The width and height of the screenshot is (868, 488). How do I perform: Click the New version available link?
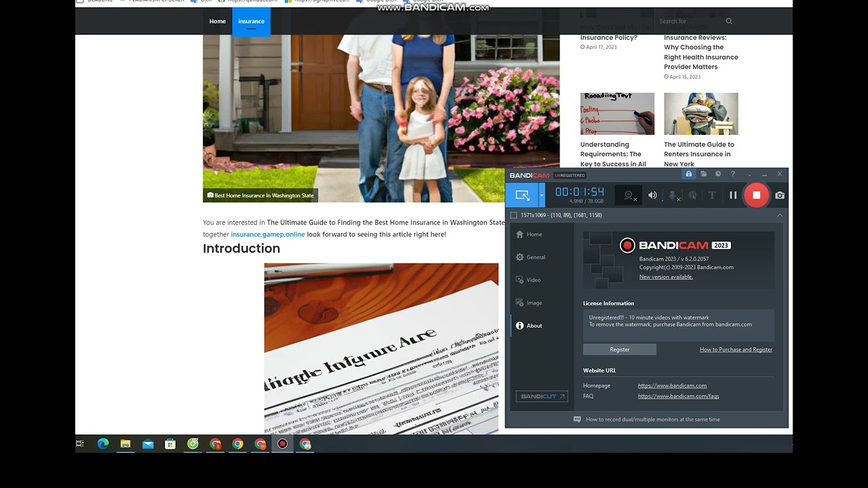(666, 277)
